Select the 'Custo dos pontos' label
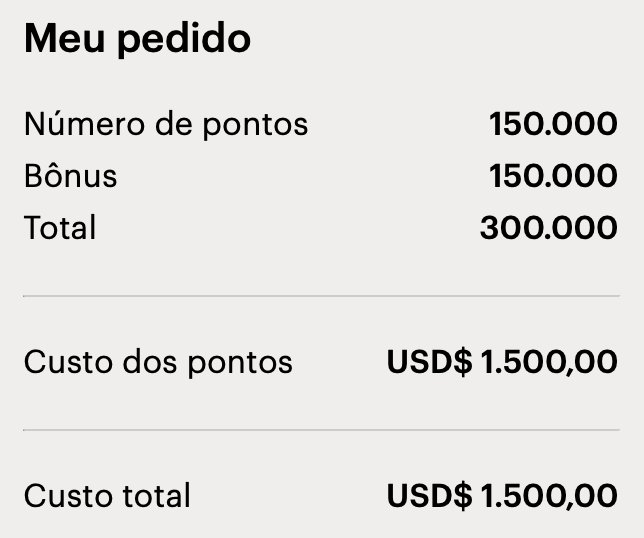 click(158, 362)
